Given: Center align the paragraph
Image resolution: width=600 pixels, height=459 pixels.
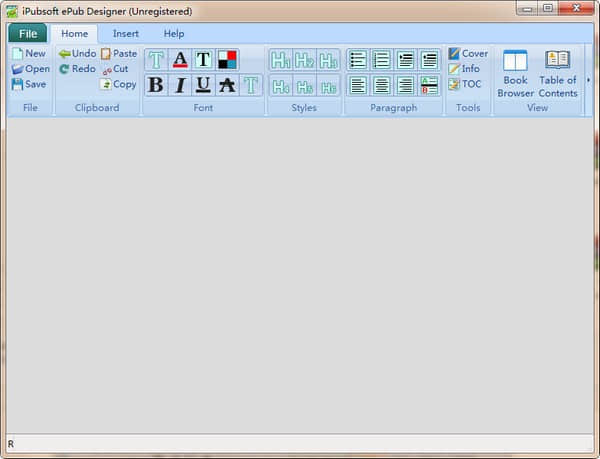Looking at the screenshot, I should 382,85.
